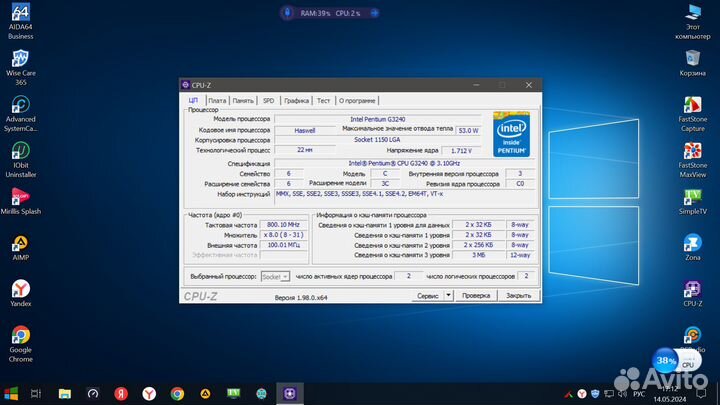The image size is (720, 405).
Task: Select active CPU-Z taskbar button
Action: coord(290,394)
